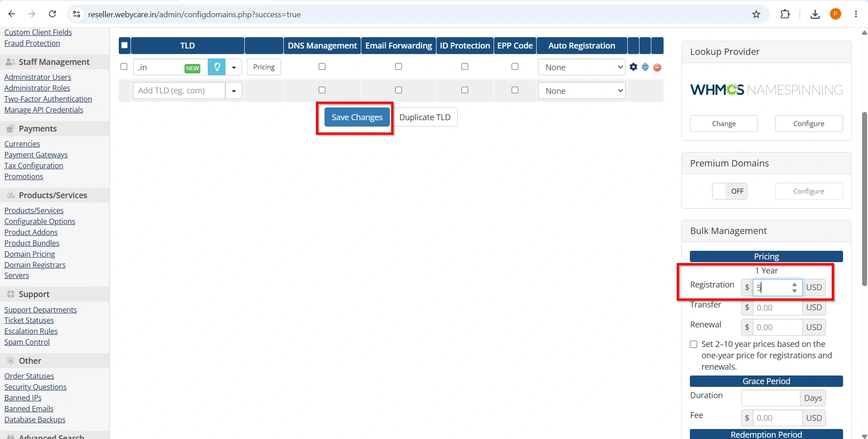Check Email Forwarding in the Add TLD row
The height and width of the screenshot is (439, 868).
(x=398, y=90)
